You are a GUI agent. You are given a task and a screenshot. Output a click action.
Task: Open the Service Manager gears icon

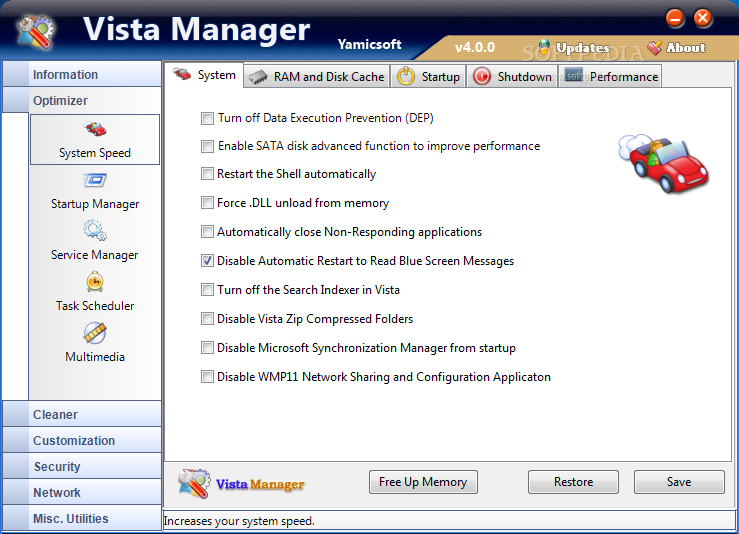point(95,230)
